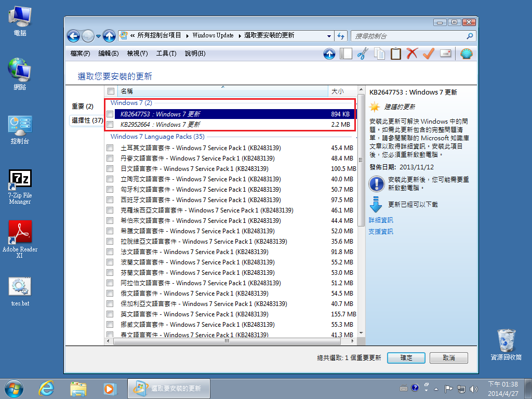Switch to the 選擇性 (37) updates tab
532x399 pixels.
click(x=87, y=121)
